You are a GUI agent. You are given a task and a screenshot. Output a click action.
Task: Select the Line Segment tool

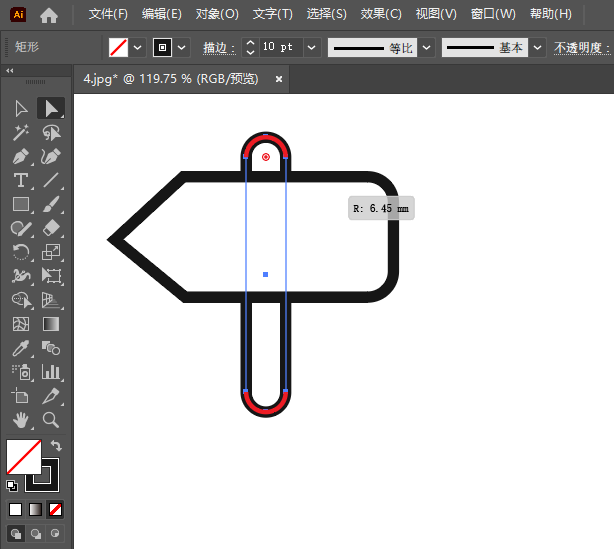(51, 181)
